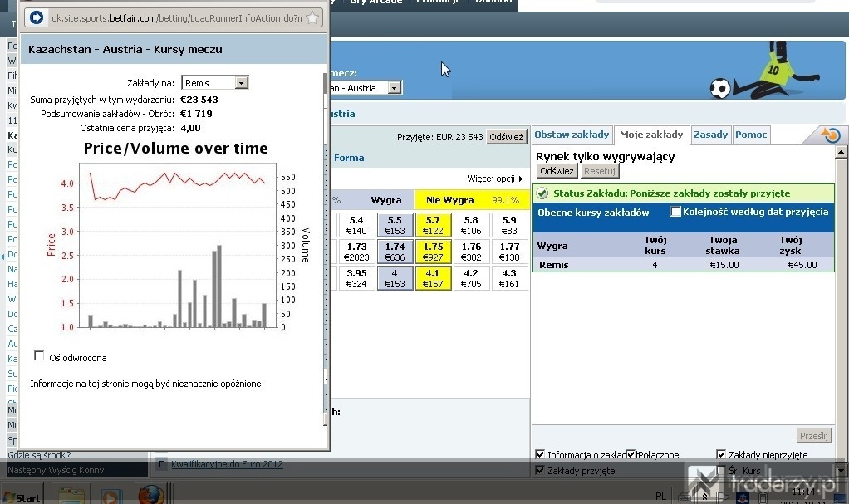Open the 'Pomoc' tab
The height and width of the screenshot is (504, 849).
[751, 135]
